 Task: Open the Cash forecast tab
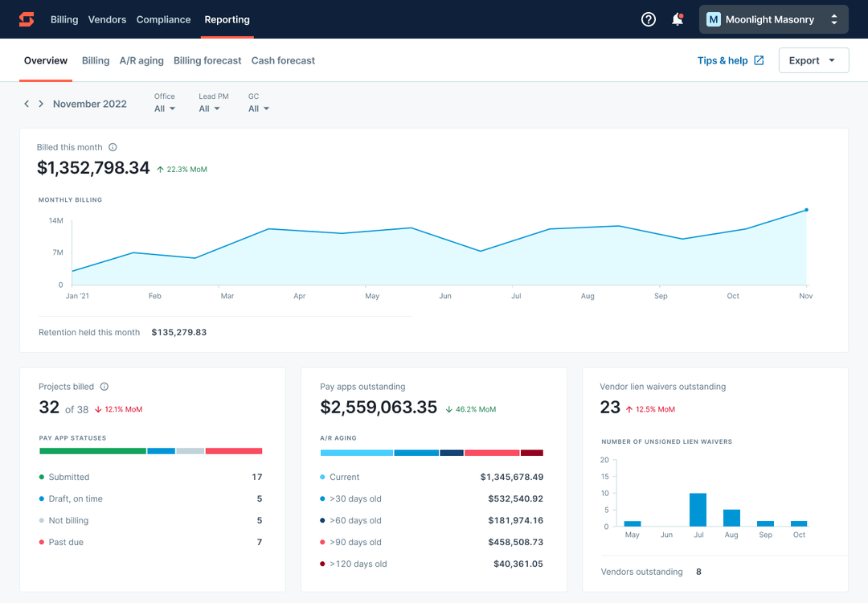(x=285, y=60)
